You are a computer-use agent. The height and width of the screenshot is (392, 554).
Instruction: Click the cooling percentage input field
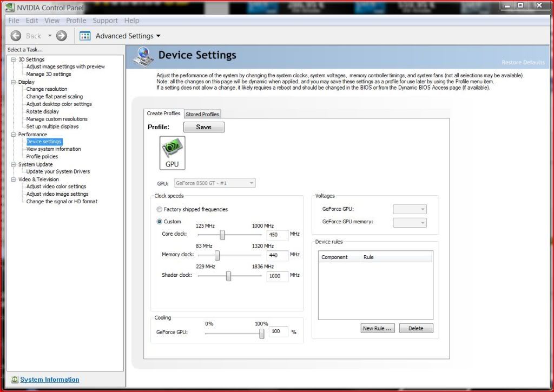[279, 331]
